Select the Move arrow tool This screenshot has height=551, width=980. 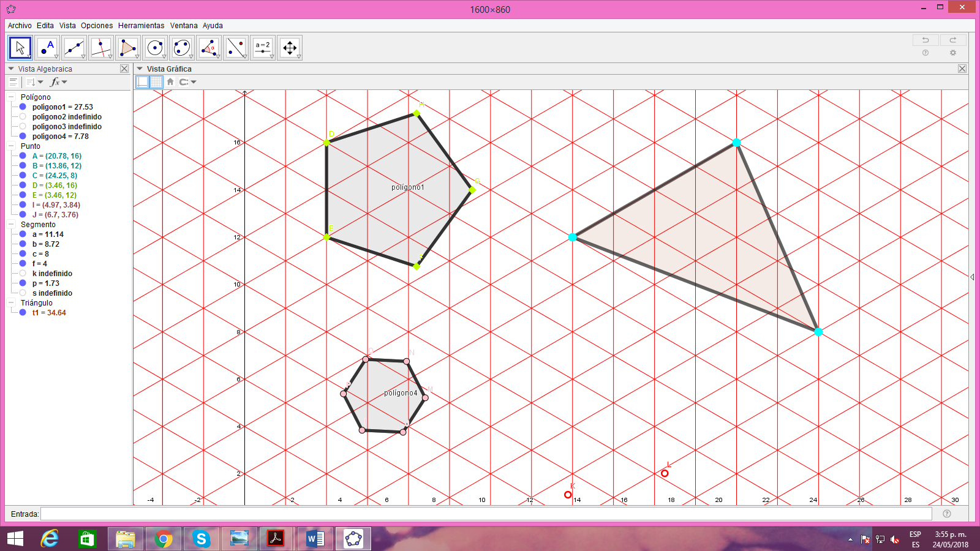(x=19, y=47)
